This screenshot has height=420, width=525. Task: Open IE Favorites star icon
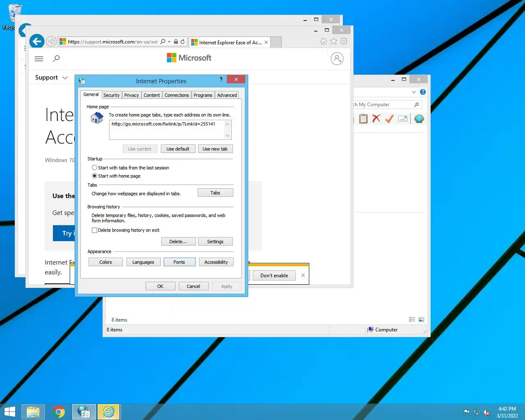[x=333, y=41]
